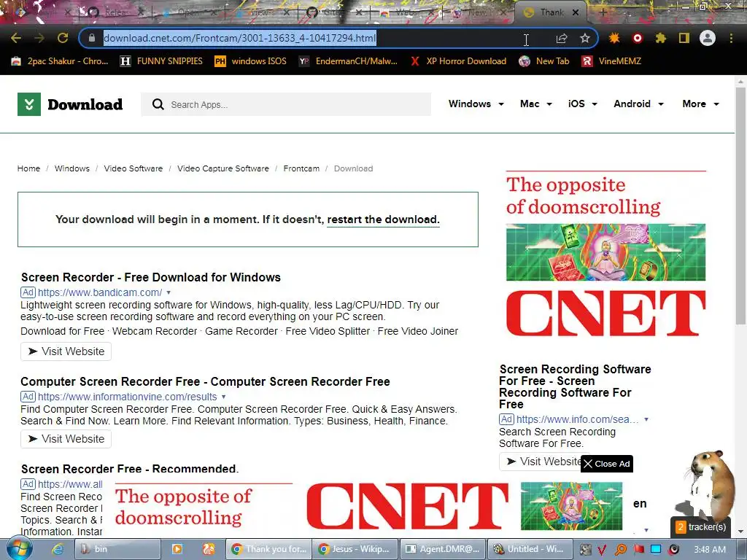The image size is (747, 560).
Task: Switch to 'Jesus - Wikip...' taskbar window
Action: pos(355,549)
